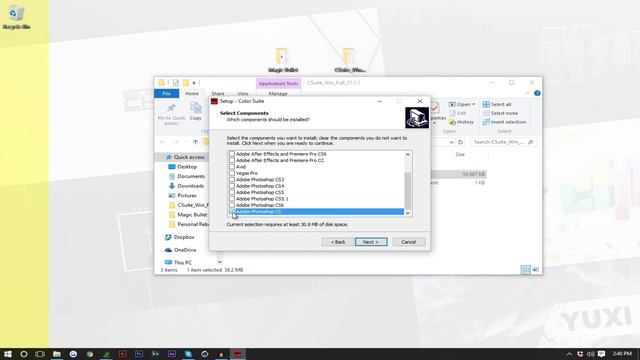Show hidden system tray icons

pyautogui.click(x=569, y=354)
